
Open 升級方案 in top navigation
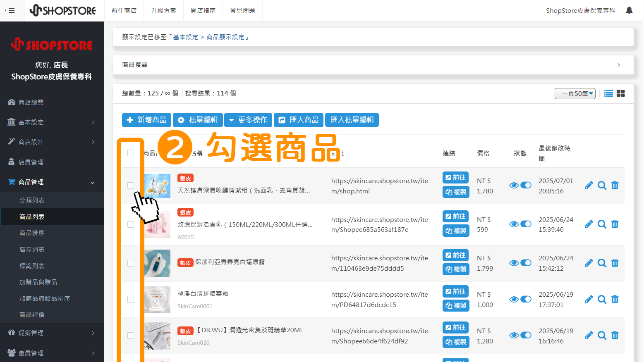(x=164, y=11)
